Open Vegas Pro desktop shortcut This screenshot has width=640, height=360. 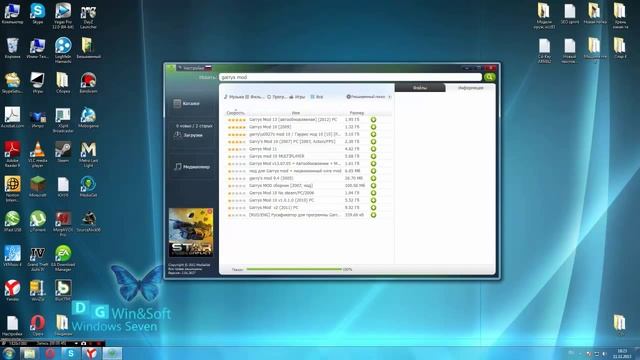click(x=63, y=16)
